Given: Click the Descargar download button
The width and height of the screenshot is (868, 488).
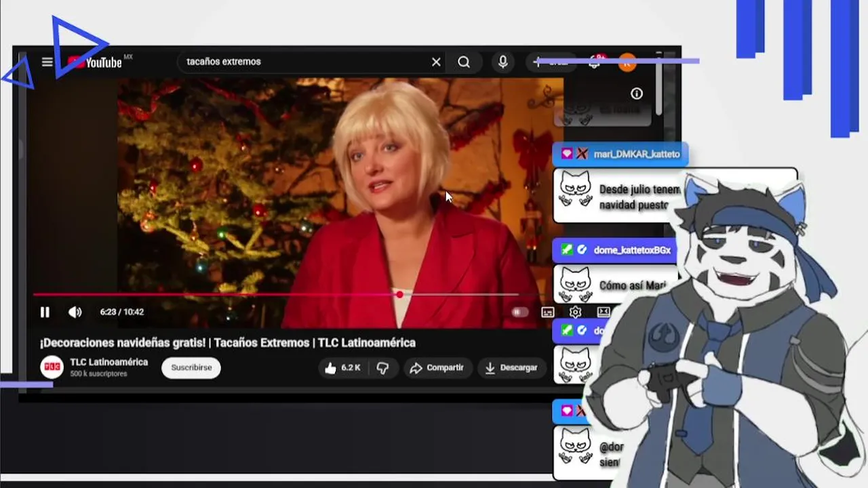Looking at the screenshot, I should click(x=511, y=367).
